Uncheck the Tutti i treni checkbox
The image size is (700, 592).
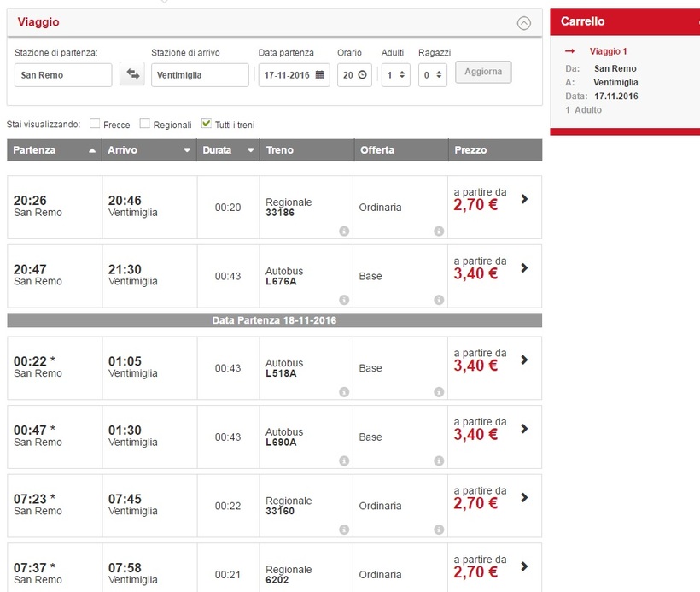click(206, 124)
